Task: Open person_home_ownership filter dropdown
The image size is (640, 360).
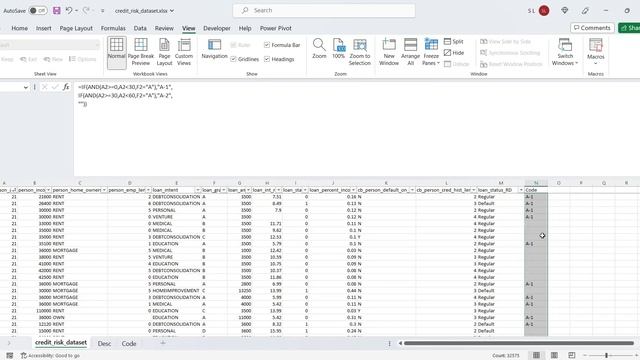Action: tap(104, 190)
